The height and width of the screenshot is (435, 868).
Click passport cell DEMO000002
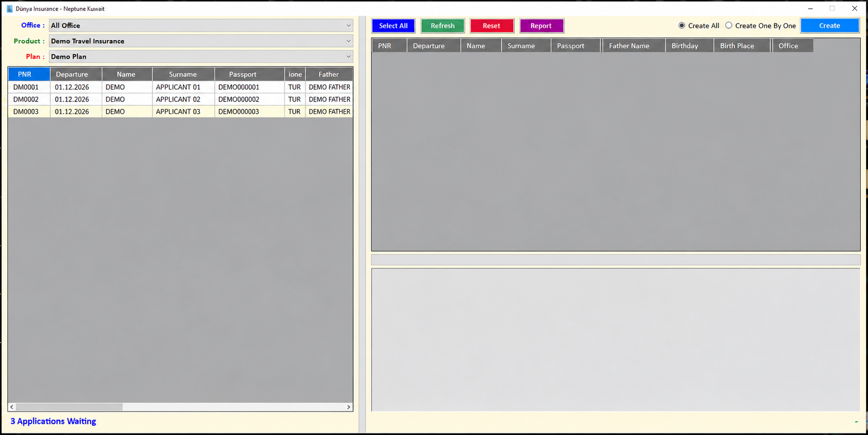(x=250, y=99)
